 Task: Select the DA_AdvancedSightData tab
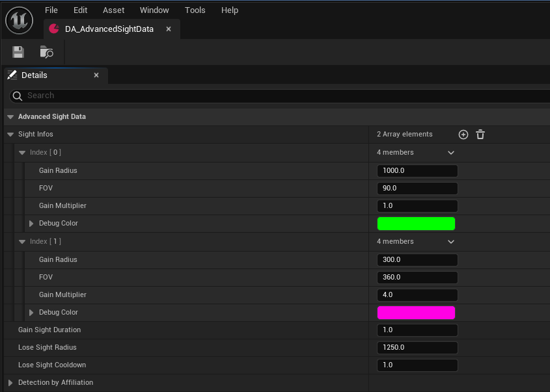[111, 29]
